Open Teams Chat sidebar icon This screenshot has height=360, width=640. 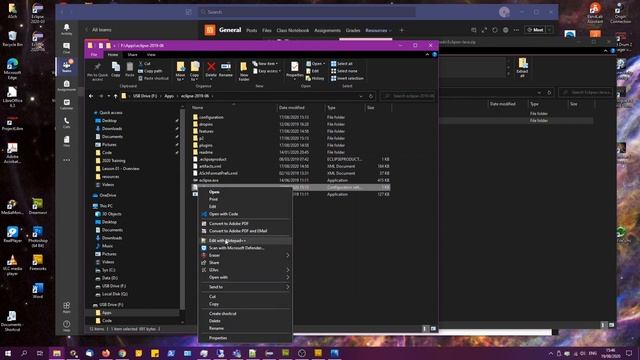coord(67,48)
